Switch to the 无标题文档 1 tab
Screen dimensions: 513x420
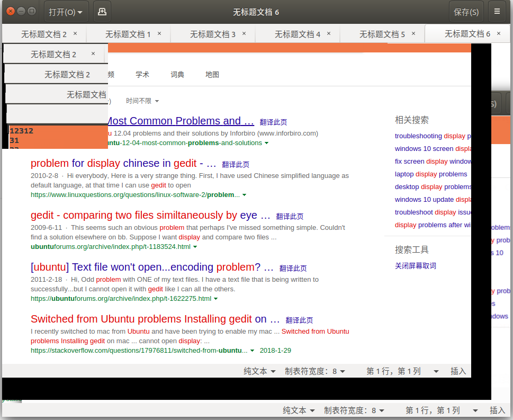point(128,34)
